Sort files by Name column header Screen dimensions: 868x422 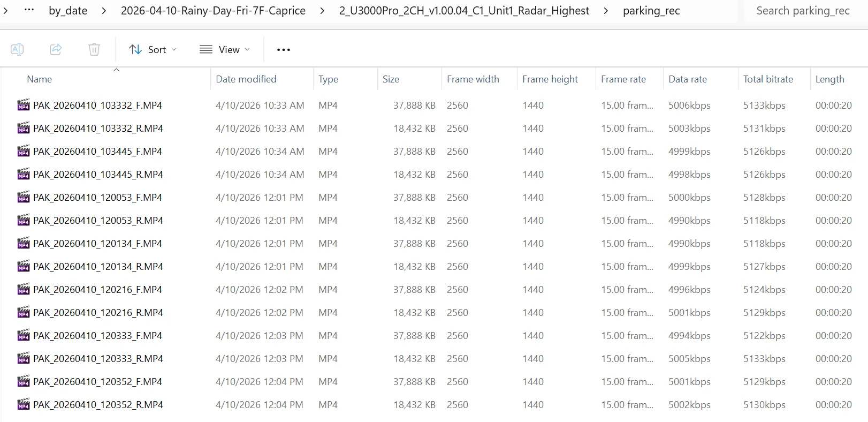[x=40, y=79]
